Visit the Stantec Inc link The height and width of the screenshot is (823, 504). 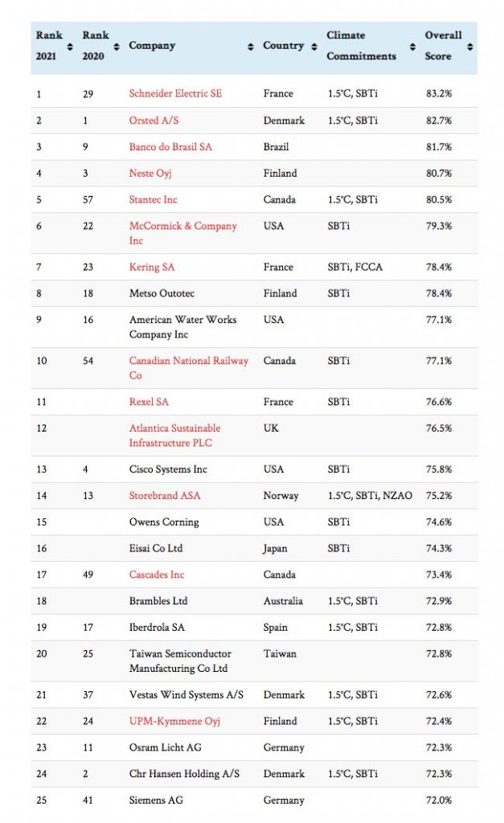(154, 200)
